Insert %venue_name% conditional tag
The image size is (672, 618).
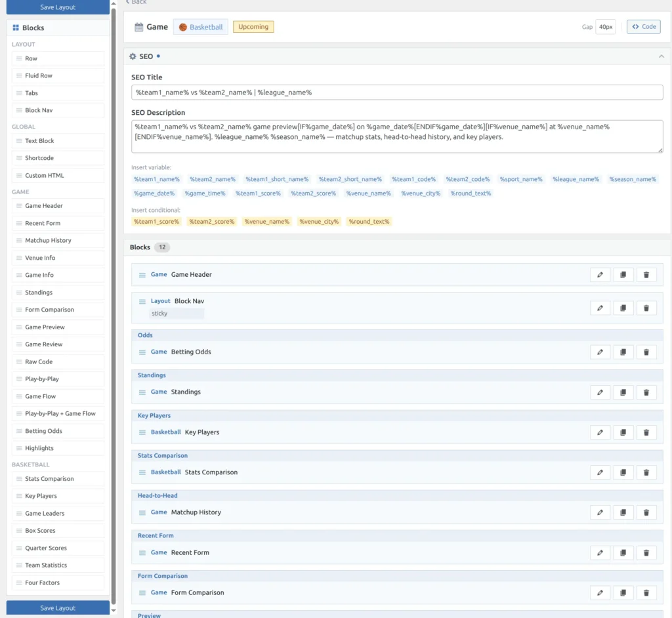pyautogui.click(x=266, y=222)
